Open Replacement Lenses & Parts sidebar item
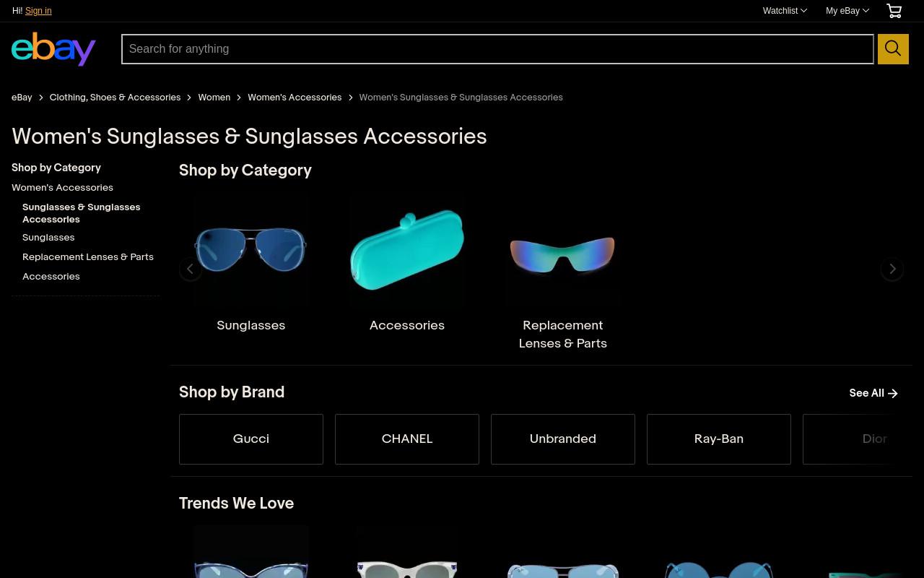Viewport: 924px width, 578px height. pos(88,256)
